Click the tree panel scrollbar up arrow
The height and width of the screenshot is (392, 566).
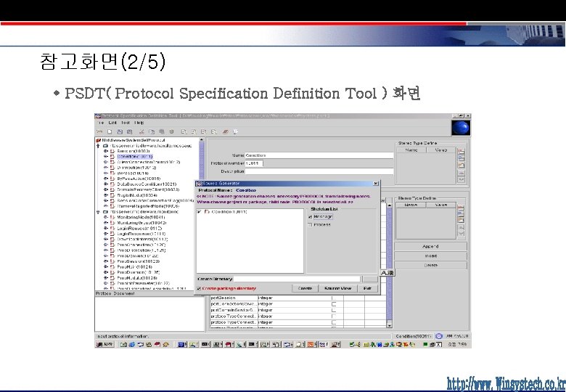[202, 140]
